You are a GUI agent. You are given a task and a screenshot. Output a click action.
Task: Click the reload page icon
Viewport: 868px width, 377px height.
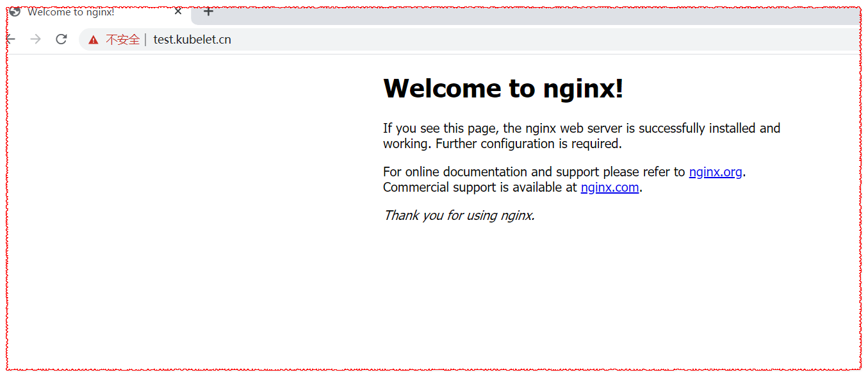pyautogui.click(x=61, y=40)
